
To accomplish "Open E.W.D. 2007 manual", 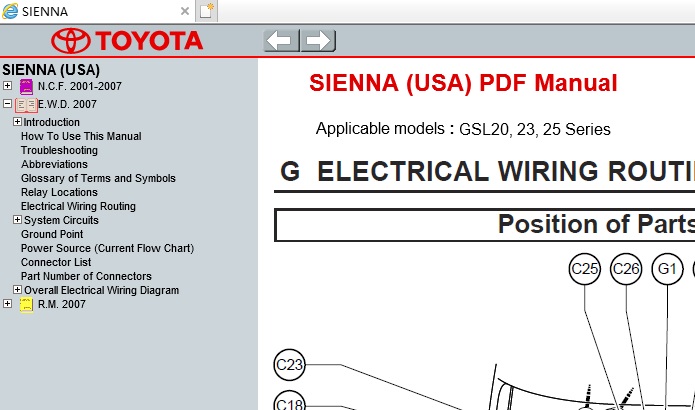I will point(67,105).
